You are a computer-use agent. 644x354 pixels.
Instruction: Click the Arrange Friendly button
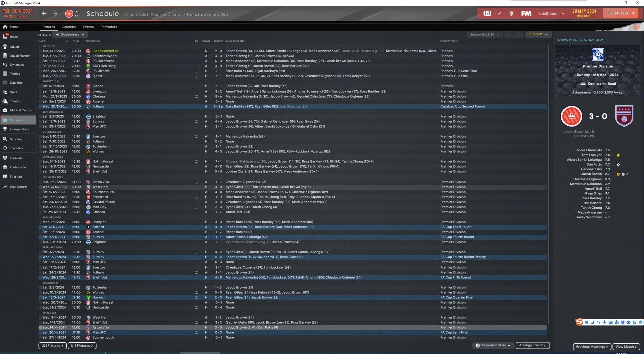(533, 345)
